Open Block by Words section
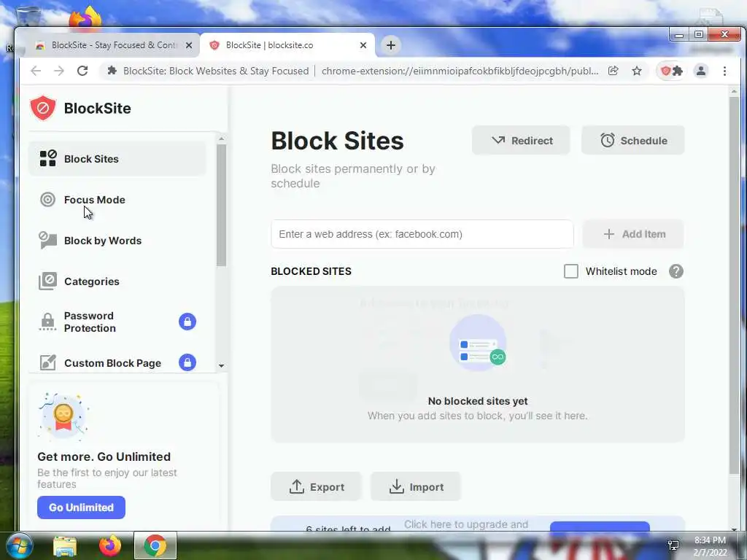The image size is (747, 560). (x=117, y=241)
